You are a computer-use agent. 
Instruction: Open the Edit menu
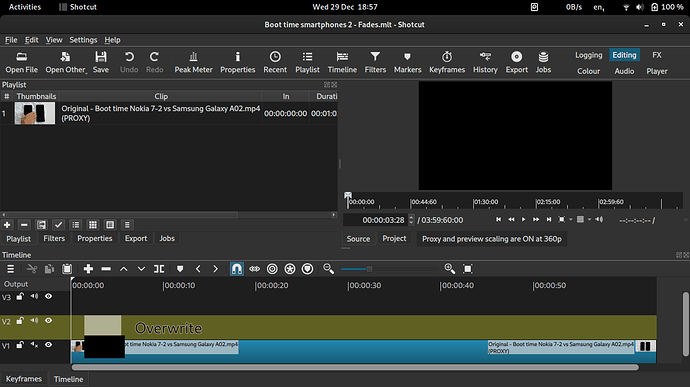tap(31, 40)
